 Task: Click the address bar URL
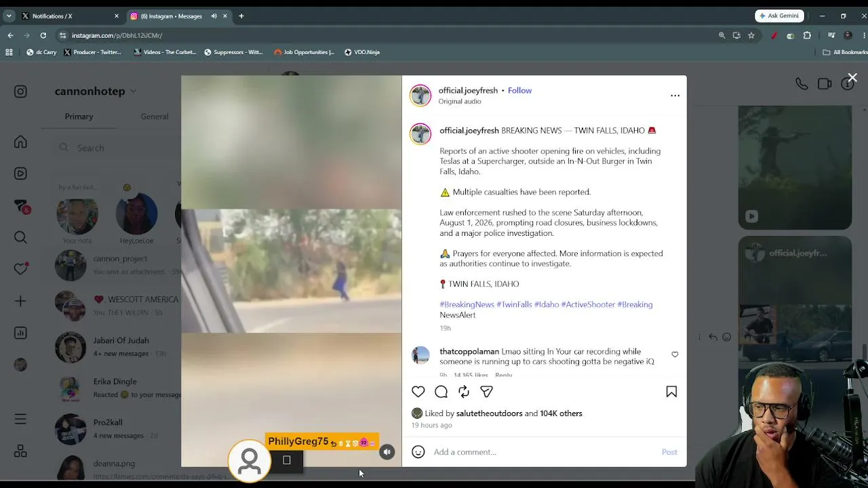117,35
